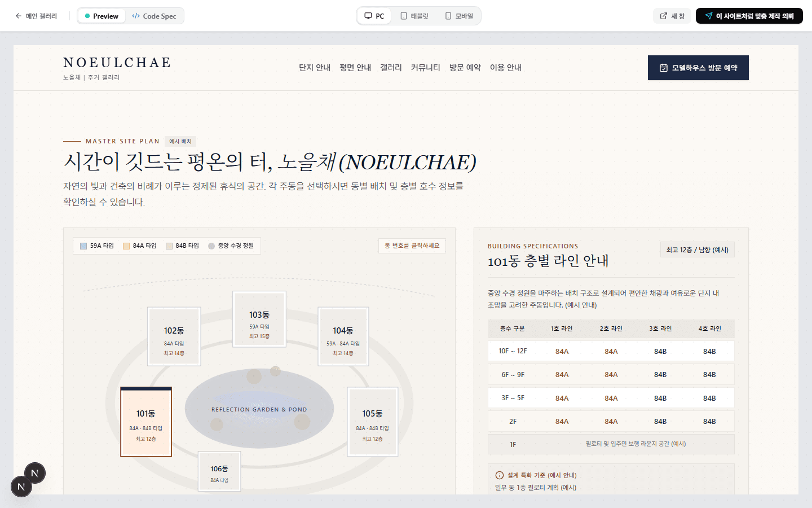
Task: Select the 모바일 viewport tab
Action: 459,16
